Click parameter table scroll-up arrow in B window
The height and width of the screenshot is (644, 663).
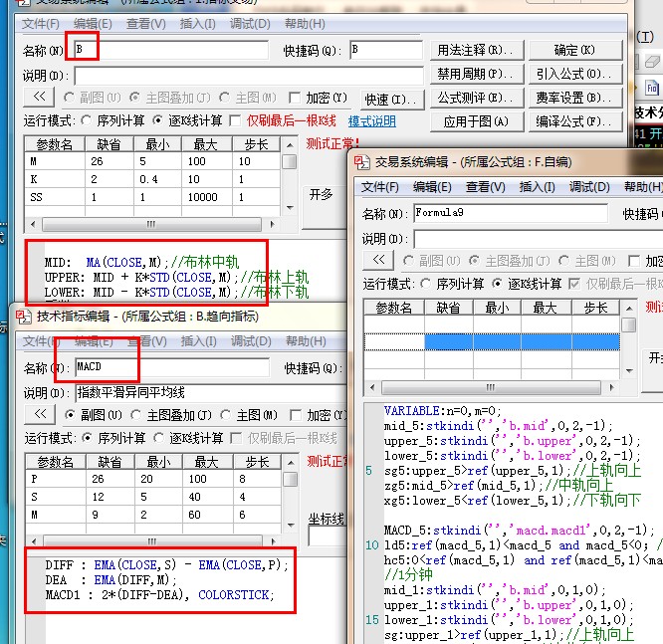pyautogui.click(x=290, y=145)
